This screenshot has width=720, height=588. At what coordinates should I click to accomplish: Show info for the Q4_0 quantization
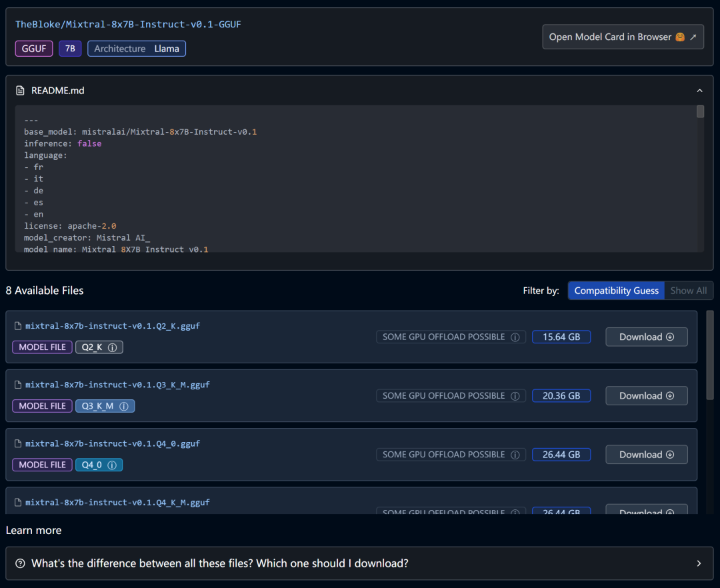point(111,465)
